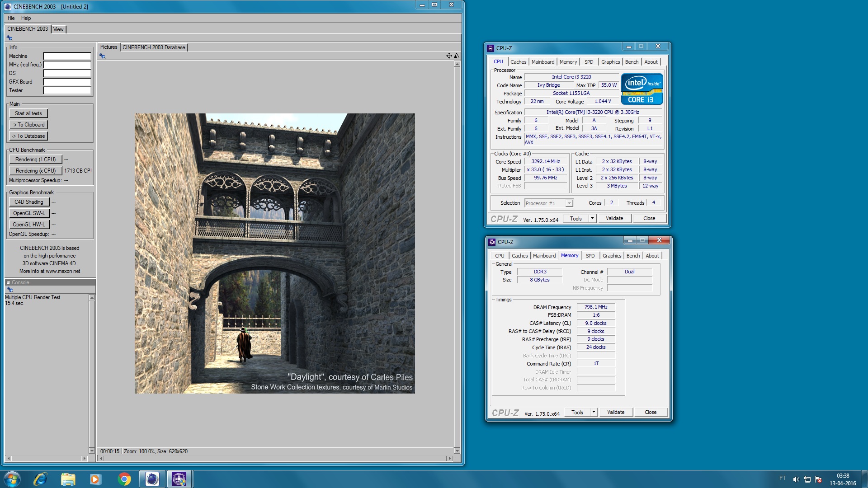Open Caches tab in upper CPU-Z window
Viewport: 868px width, 488px height.
point(519,62)
